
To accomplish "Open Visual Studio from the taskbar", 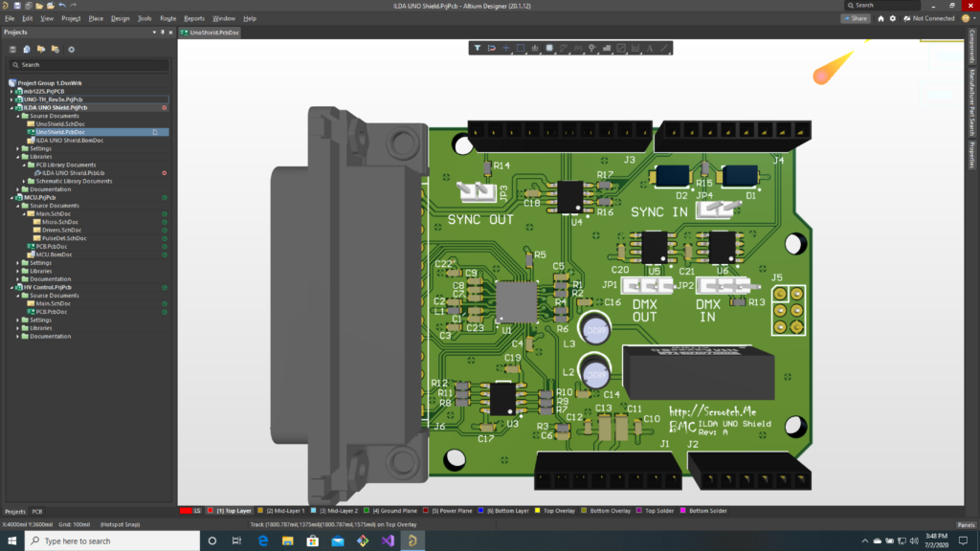I will (388, 540).
